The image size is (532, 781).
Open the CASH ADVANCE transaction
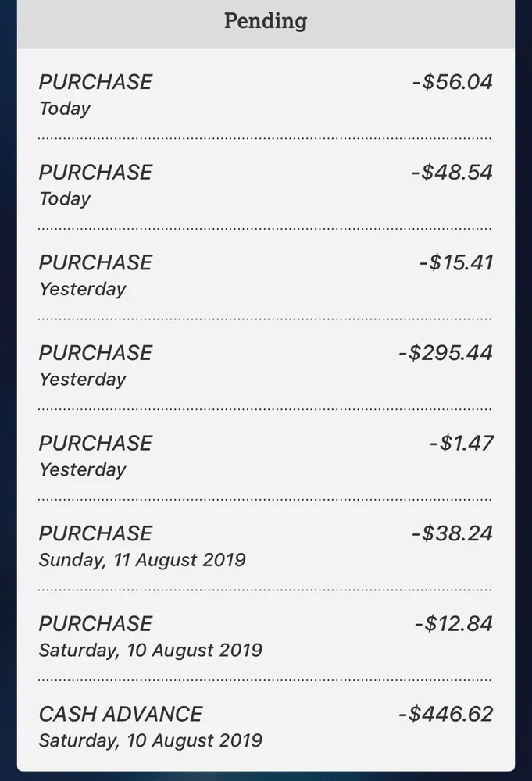[266, 726]
